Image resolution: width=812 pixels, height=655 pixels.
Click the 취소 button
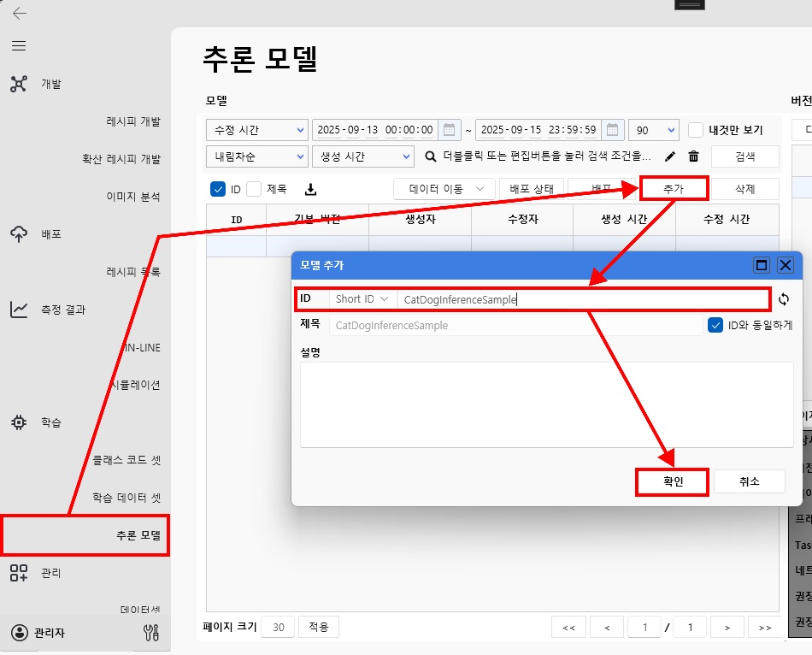[x=749, y=481]
